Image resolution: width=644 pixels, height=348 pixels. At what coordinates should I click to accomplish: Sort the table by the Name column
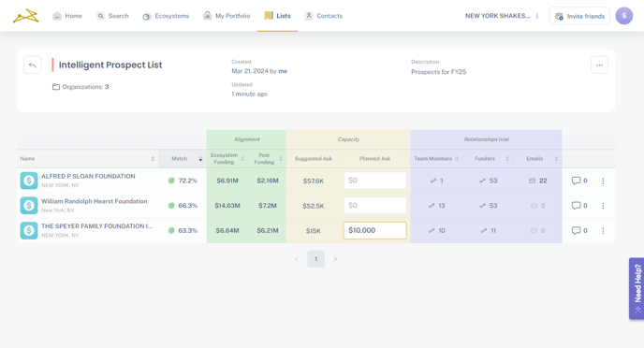click(x=153, y=159)
